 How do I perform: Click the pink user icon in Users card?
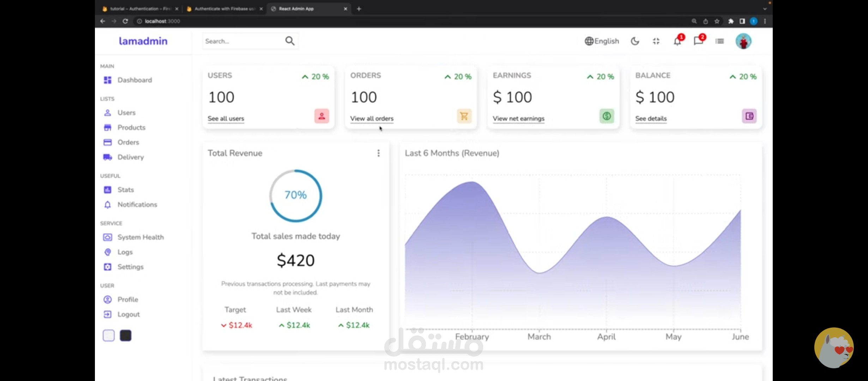(x=321, y=116)
